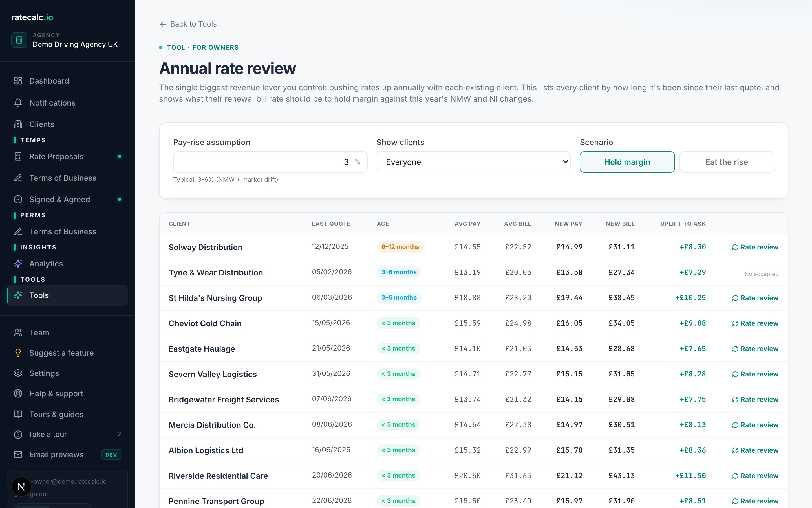This screenshot has width=812, height=508.
Task: Click the 6–12 months age badge
Action: pos(400,247)
